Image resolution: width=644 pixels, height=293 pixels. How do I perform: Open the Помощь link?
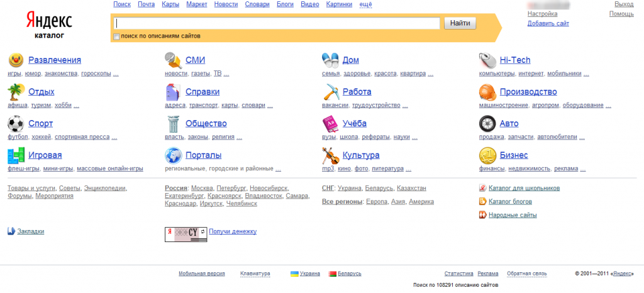pyautogui.click(x=621, y=14)
